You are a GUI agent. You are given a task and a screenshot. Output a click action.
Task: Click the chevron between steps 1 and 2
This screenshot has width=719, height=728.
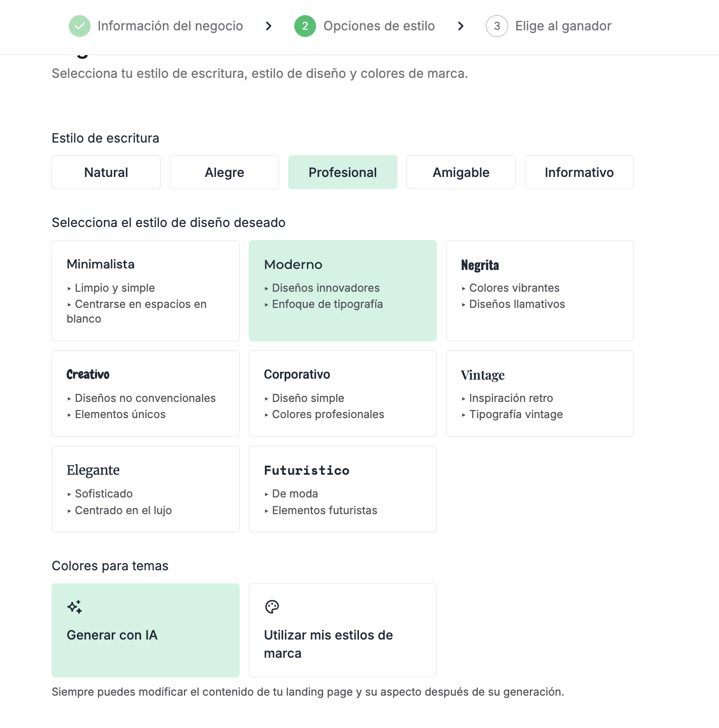(268, 26)
